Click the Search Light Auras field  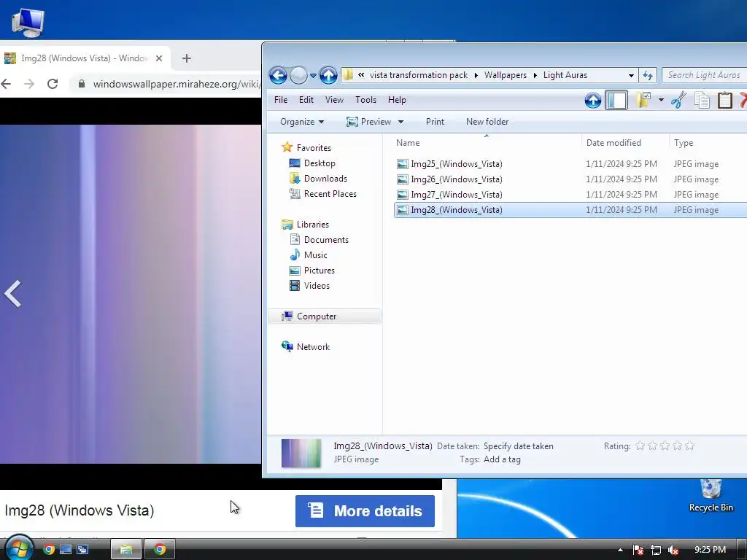click(x=704, y=75)
